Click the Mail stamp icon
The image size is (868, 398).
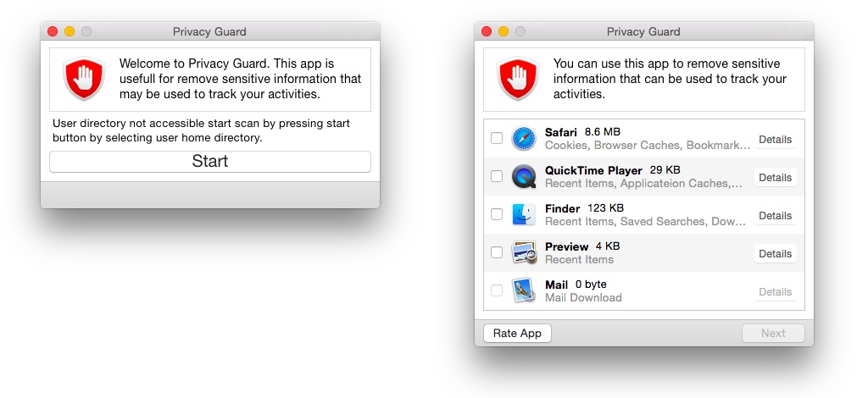(x=524, y=290)
